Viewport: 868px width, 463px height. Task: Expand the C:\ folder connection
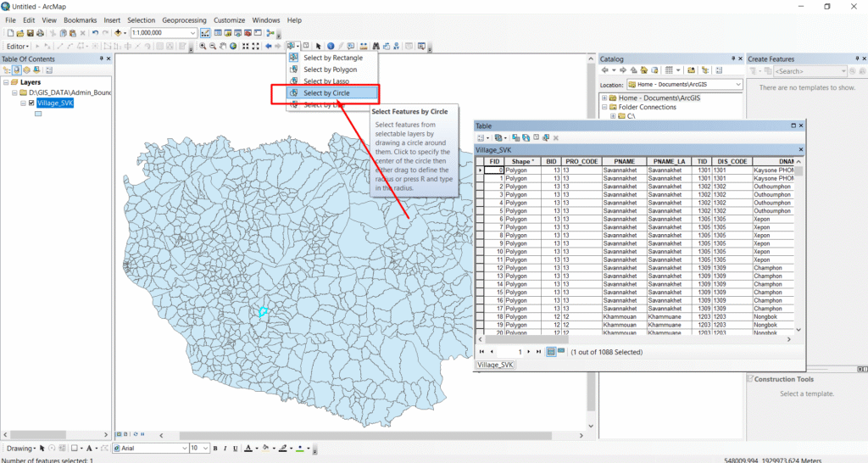point(613,116)
